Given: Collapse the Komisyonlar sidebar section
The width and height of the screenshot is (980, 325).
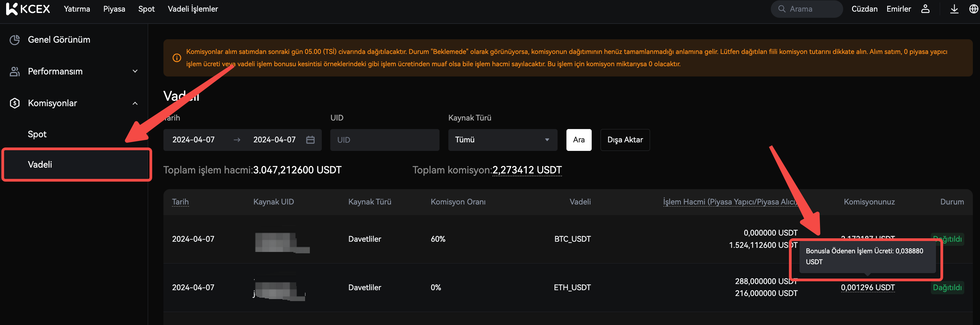Looking at the screenshot, I should [135, 103].
